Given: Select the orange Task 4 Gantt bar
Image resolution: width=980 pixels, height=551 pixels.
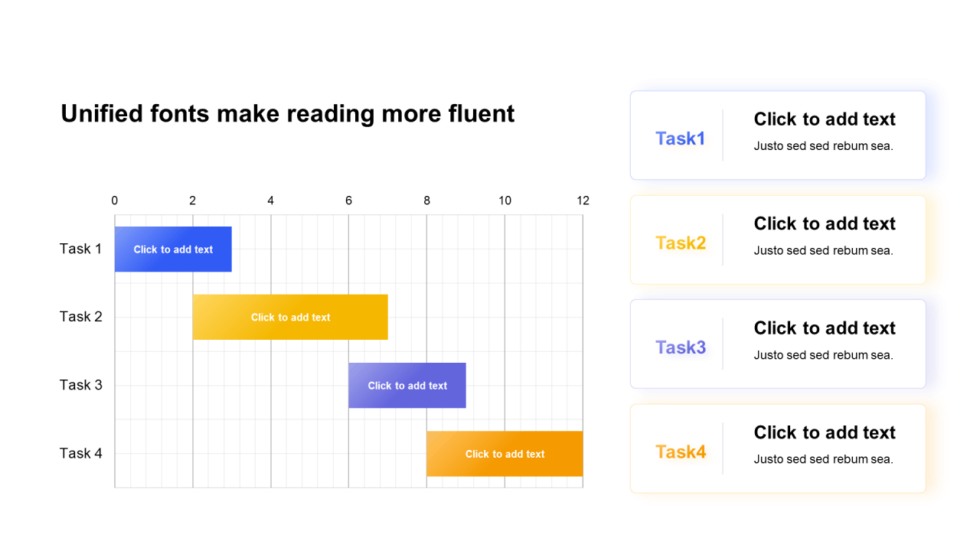Looking at the screenshot, I should point(505,454).
